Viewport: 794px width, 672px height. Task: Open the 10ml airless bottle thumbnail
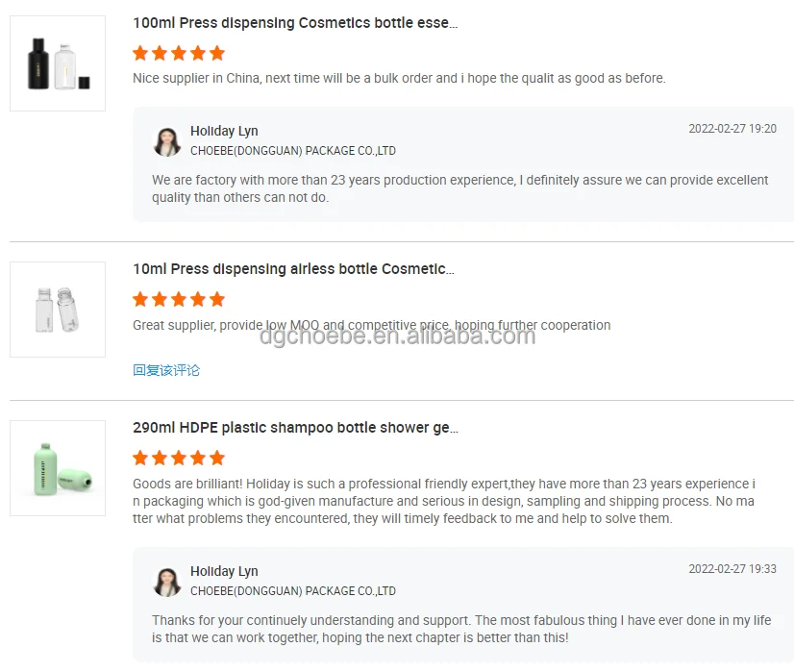coord(58,310)
